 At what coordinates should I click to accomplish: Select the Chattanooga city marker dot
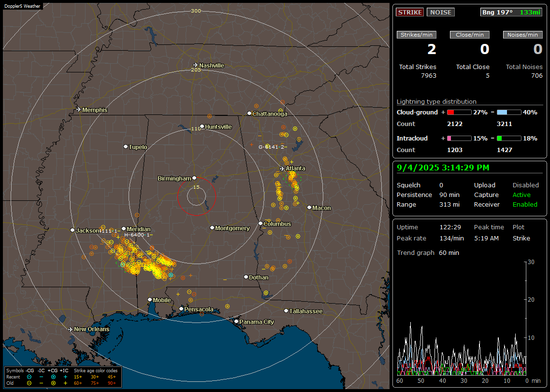point(249,113)
